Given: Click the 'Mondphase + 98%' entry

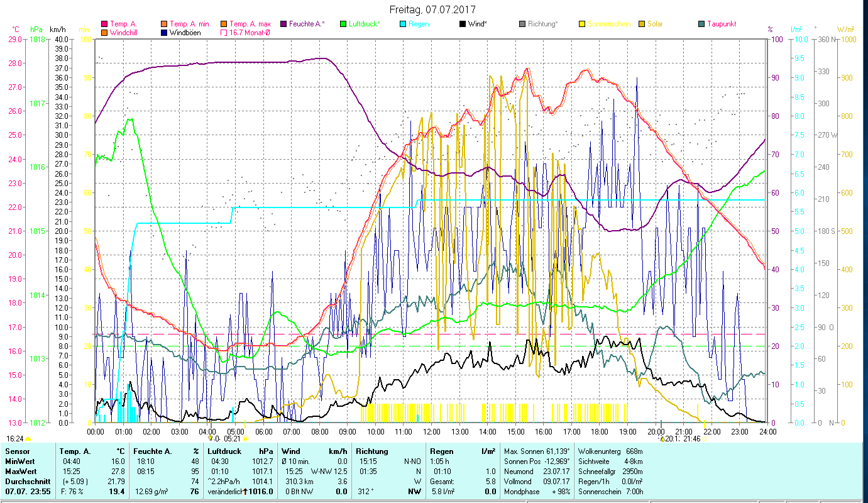Looking at the screenshot, I should coord(537,492).
